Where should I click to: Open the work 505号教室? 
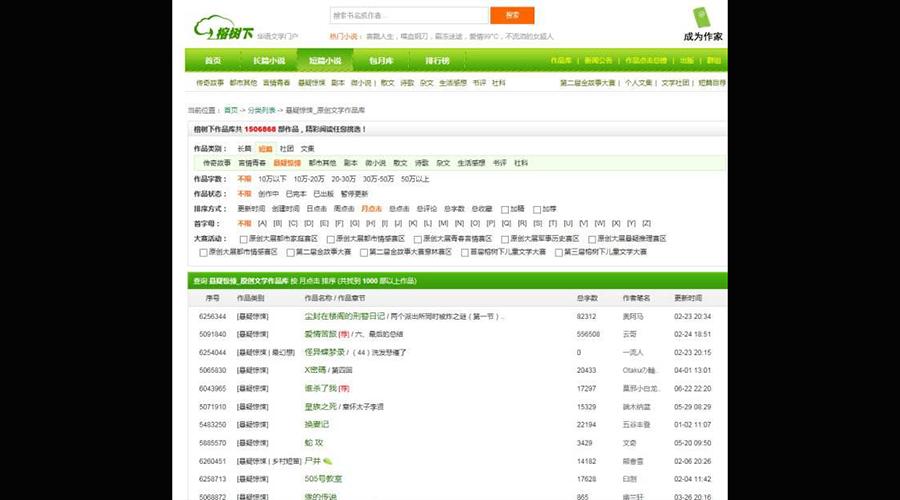(323, 479)
